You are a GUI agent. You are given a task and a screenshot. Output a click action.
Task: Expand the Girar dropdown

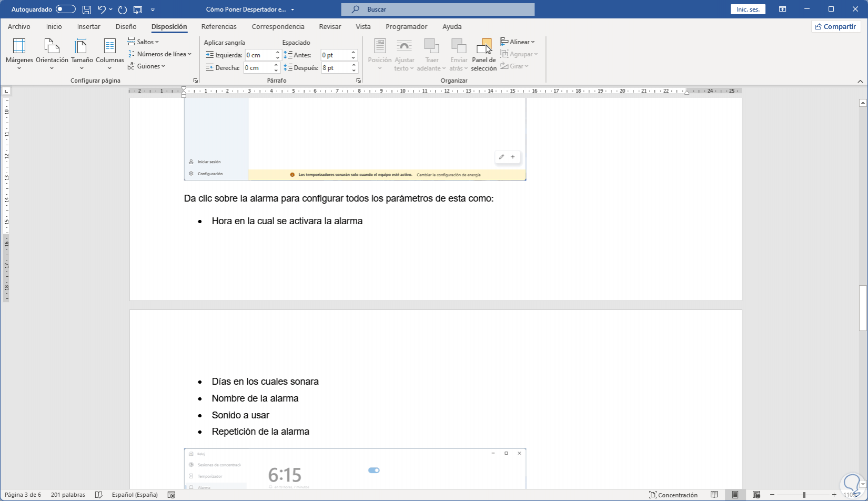tap(514, 66)
